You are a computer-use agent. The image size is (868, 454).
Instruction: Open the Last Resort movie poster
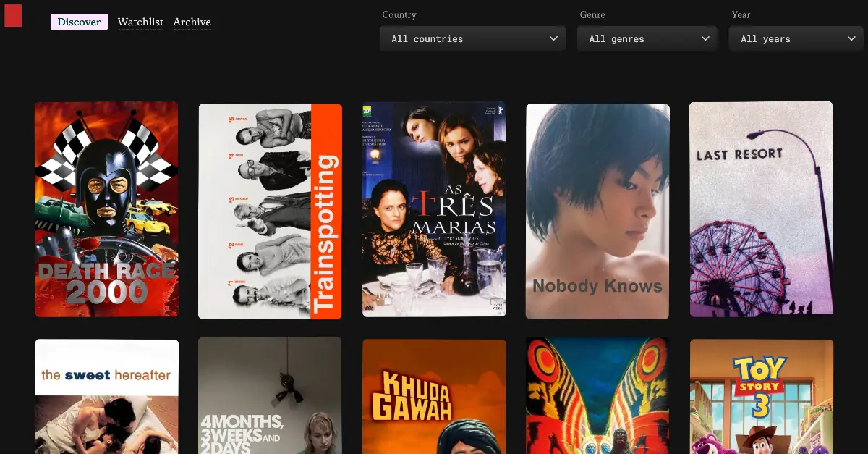[x=761, y=209]
